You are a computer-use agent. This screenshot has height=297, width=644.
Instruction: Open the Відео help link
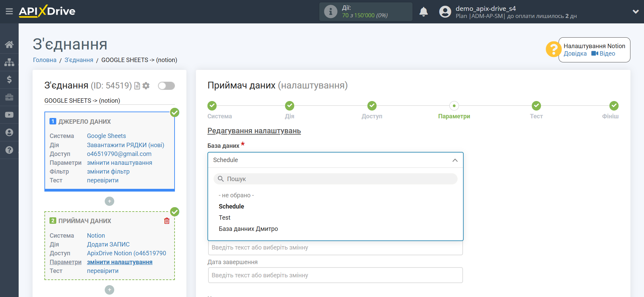pyautogui.click(x=604, y=54)
